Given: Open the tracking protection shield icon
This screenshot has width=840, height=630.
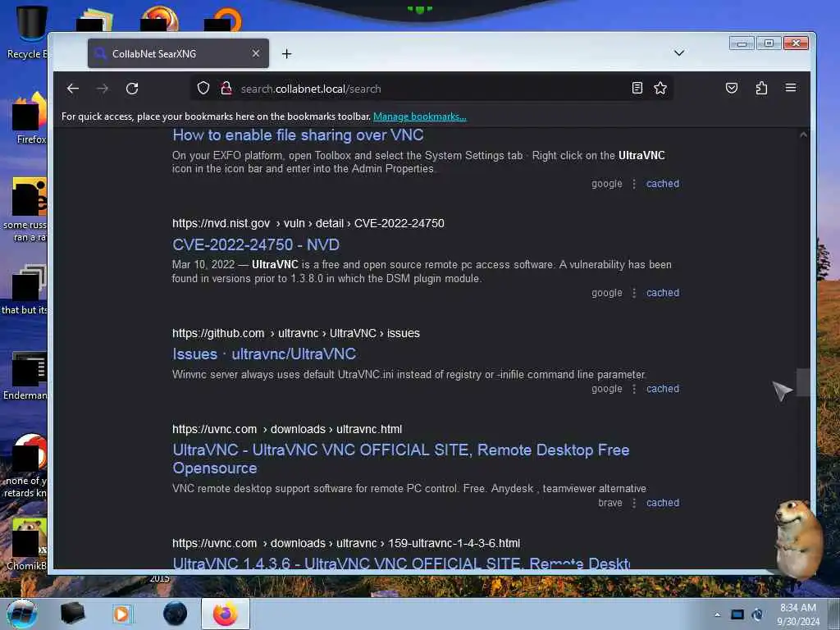Looking at the screenshot, I should pos(203,88).
